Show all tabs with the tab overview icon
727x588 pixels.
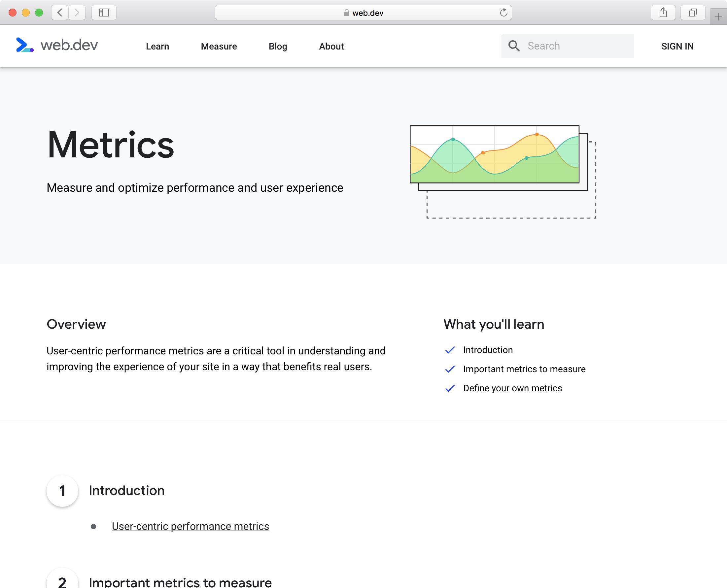[693, 13]
